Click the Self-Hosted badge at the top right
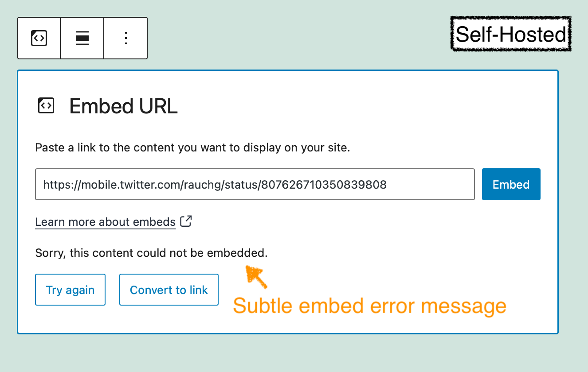Image resolution: width=588 pixels, height=372 pixels. (x=510, y=34)
